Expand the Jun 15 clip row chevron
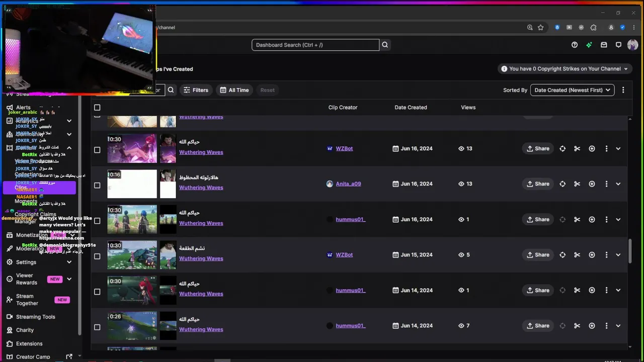This screenshot has width=644, height=362. pyautogui.click(x=618, y=255)
